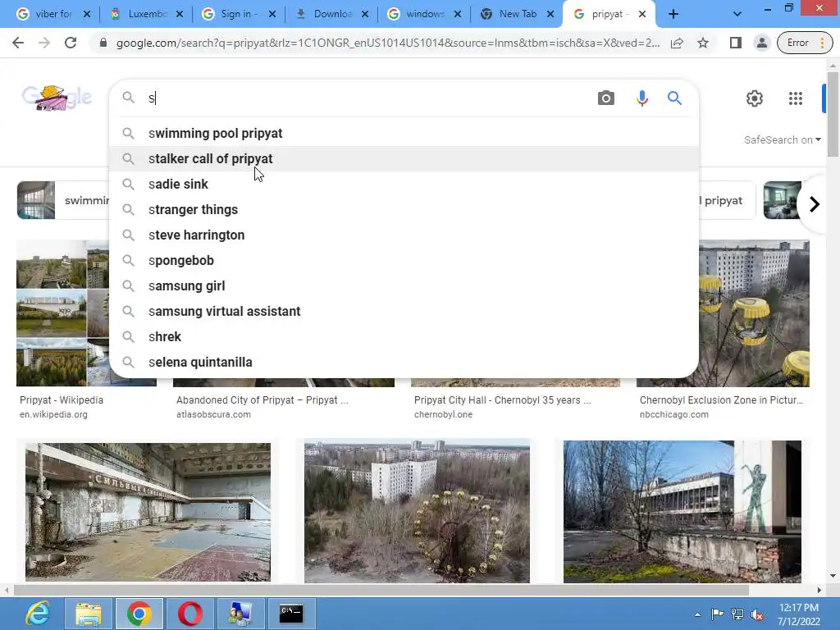The width and height of the screenshot is (840, 630).
Task: Click the address bar URL
Action: 388,43
